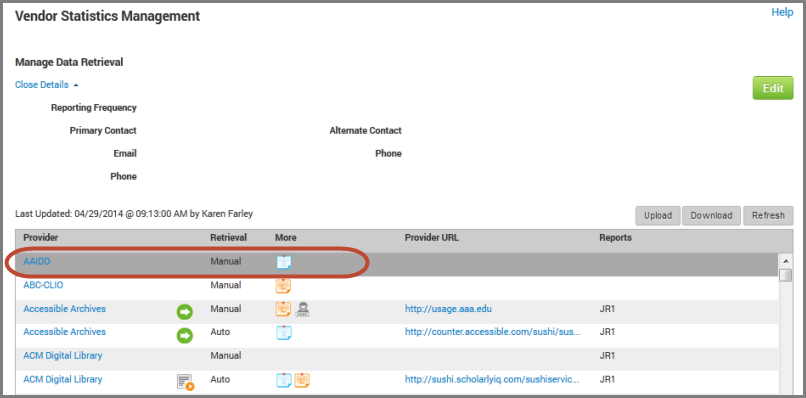Open the orange note icon in ABC-CLIO row
Image resolution: width=806 pixels, height=398 pixels.
(x=284, y=285)
